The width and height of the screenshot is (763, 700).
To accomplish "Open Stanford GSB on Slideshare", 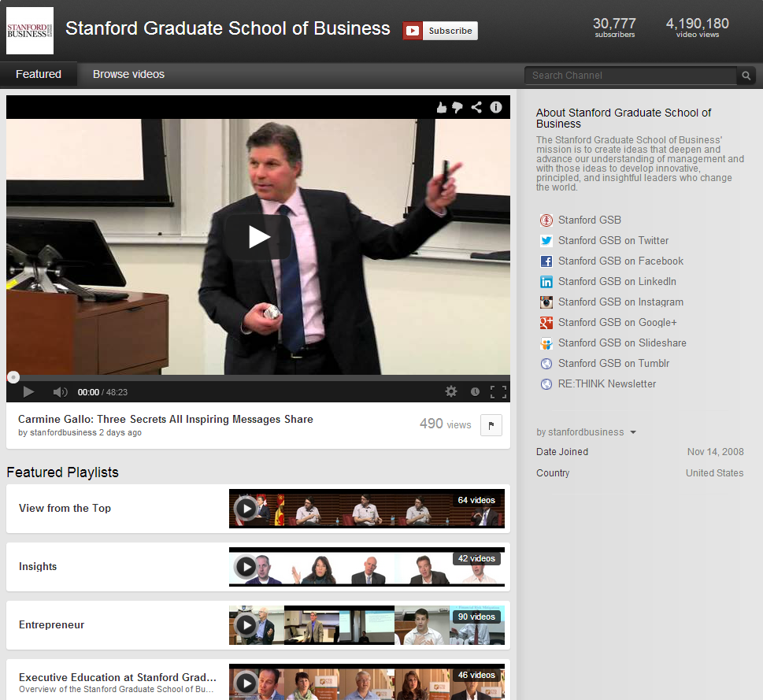I will tap(621, 343).
